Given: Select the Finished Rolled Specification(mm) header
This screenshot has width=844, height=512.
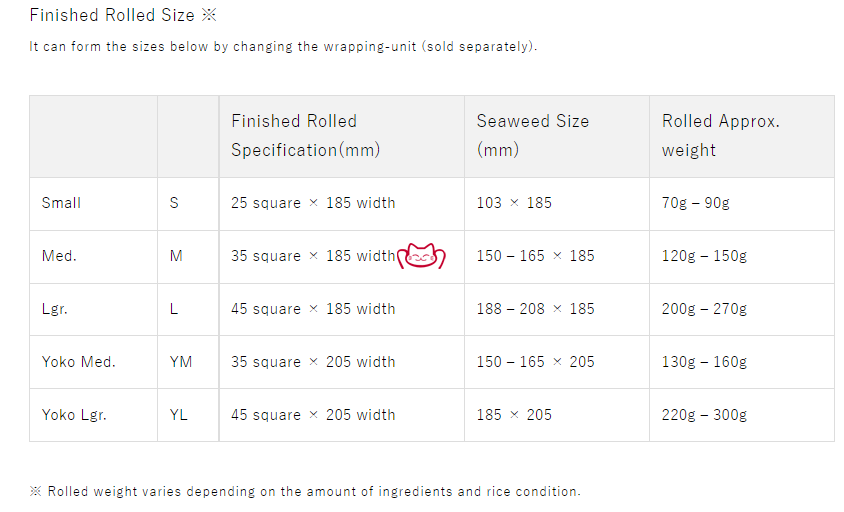Looking at the screenshot, I should tap(305, 135).
